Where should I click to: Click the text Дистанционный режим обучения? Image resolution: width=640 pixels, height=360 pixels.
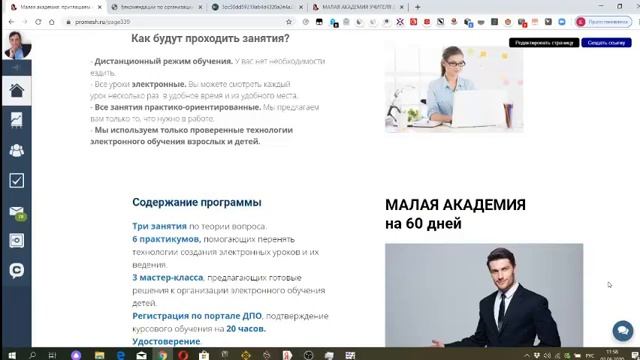[163, 61]
